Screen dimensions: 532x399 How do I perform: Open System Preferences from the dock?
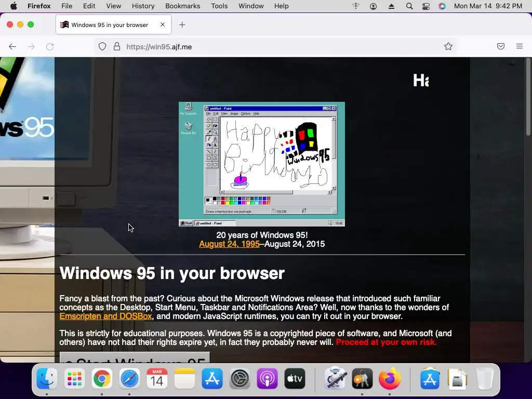pyautogui.click(x=240, y=378)
